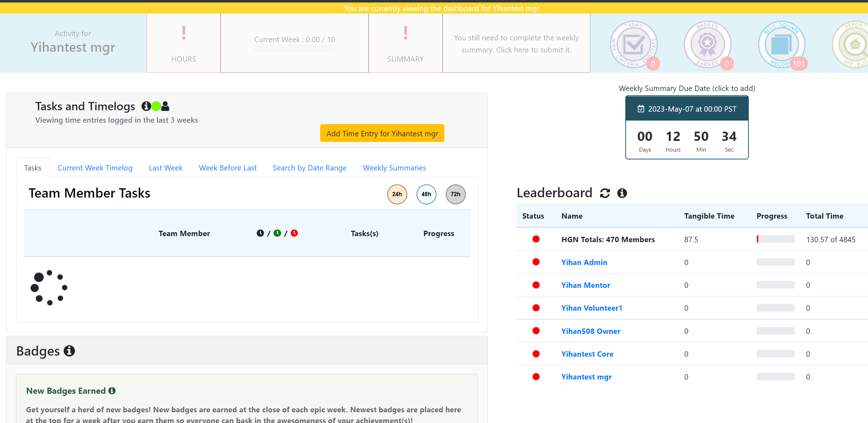Image resolution: width=868 pixels, height=423 pixels.
Task: Open the Weekly Summaries tab
Action: tap(394, 168)
